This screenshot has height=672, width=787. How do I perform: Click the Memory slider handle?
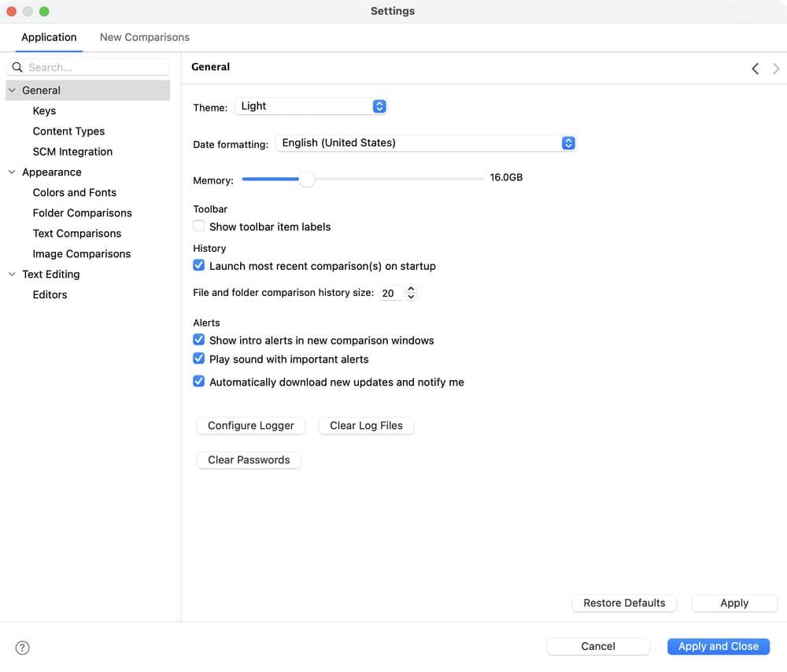coord(306,179)
